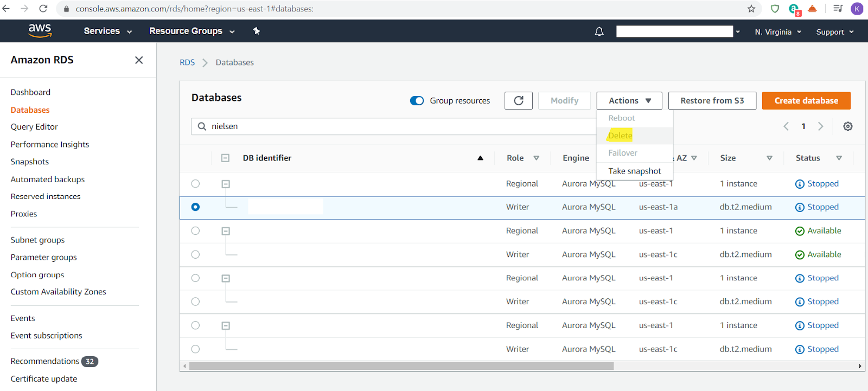868x391 pixels.
Task: Open Recommendations link with 32 badge
Action: coord(54,361)
